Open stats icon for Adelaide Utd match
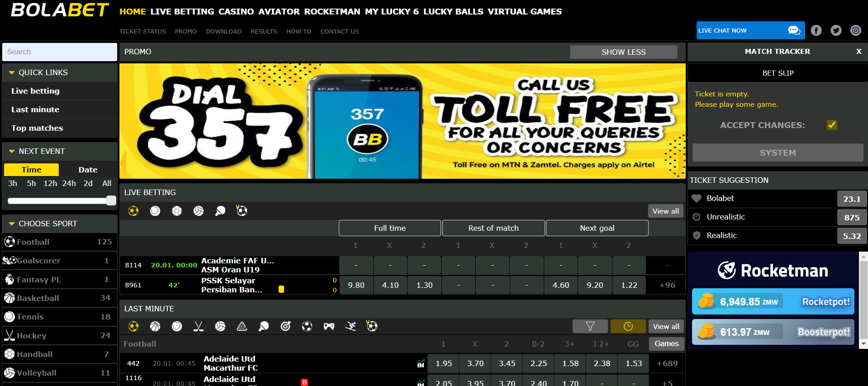This screenshot has height=386, width=868. [421, 364]
